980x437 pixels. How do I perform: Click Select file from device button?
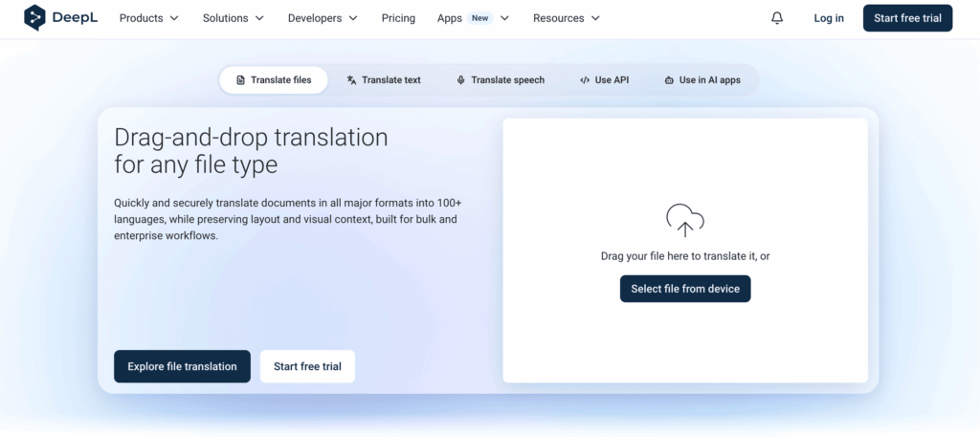[685, 289]
